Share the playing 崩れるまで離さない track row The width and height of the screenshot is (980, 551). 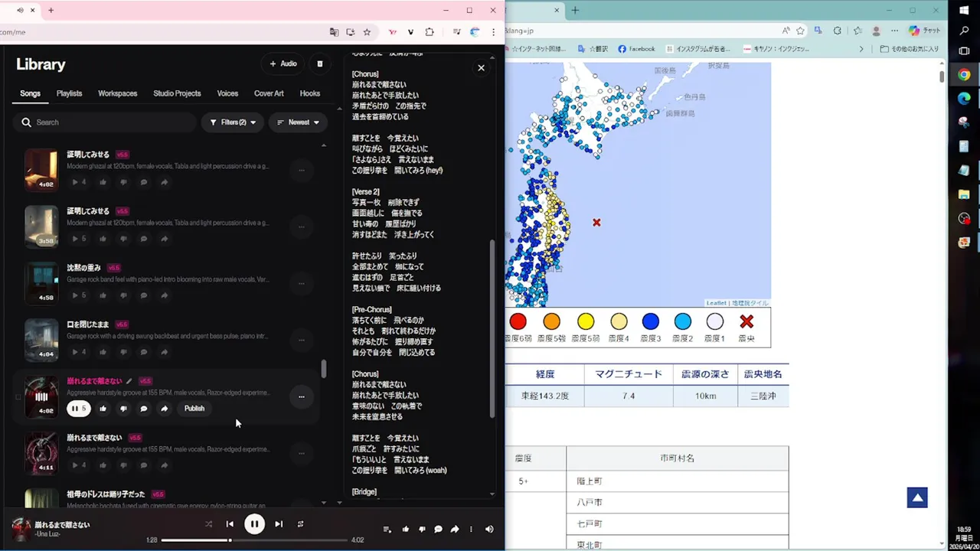(x=164, y=409)
